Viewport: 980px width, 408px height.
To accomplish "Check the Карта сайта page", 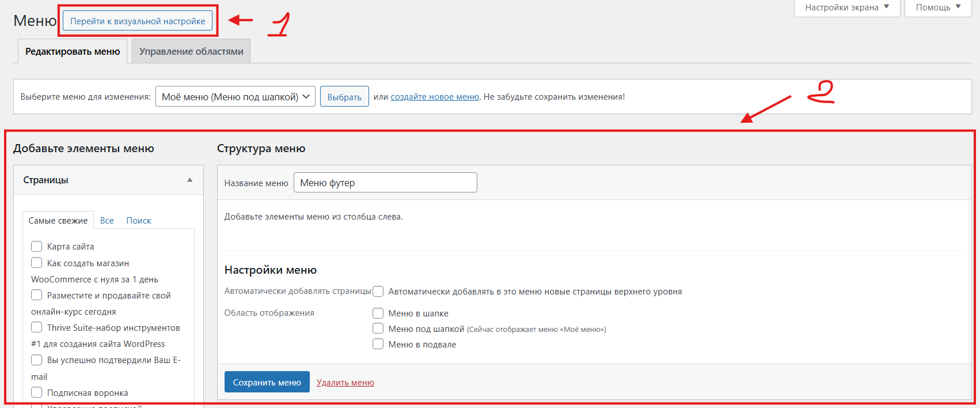I will [37, 246].
